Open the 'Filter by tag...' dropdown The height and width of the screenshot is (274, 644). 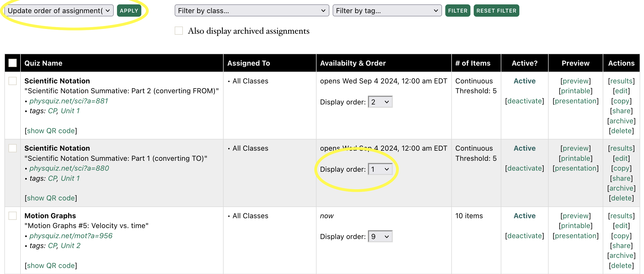tap(387, 11)
